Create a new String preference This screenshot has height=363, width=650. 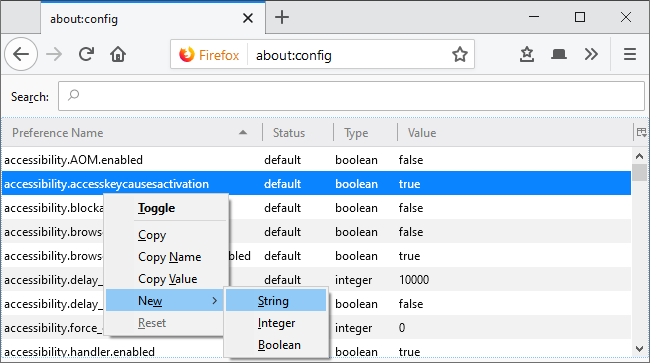tap(276, 300)
